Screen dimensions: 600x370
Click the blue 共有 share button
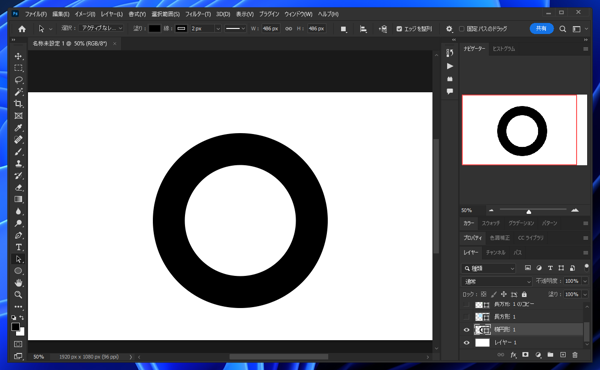tap(541, 29)
